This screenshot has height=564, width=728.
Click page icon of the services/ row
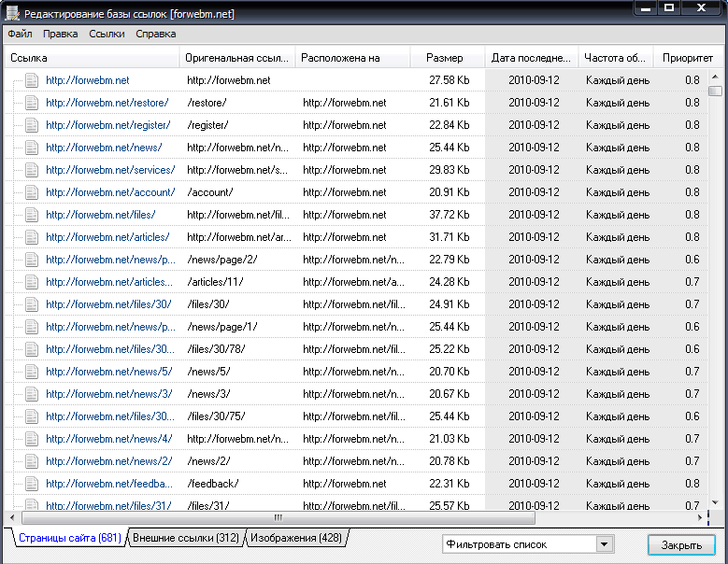[32, 170]
